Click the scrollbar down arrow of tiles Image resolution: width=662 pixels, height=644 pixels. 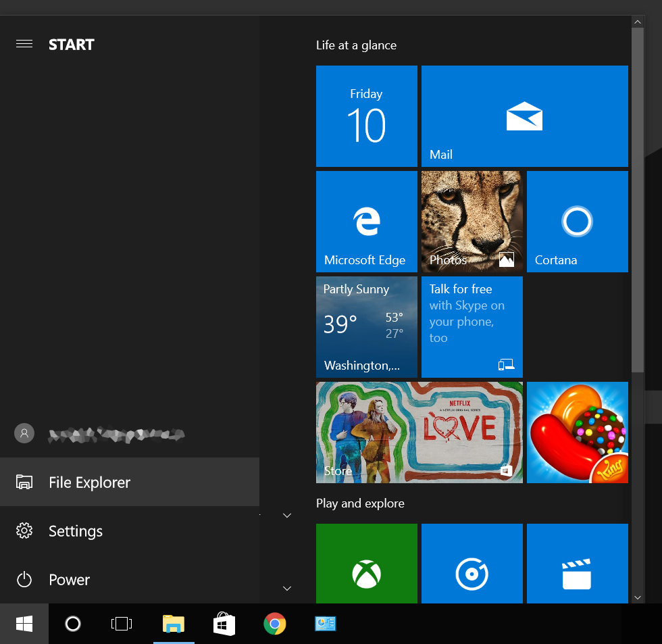click(638, 597)
